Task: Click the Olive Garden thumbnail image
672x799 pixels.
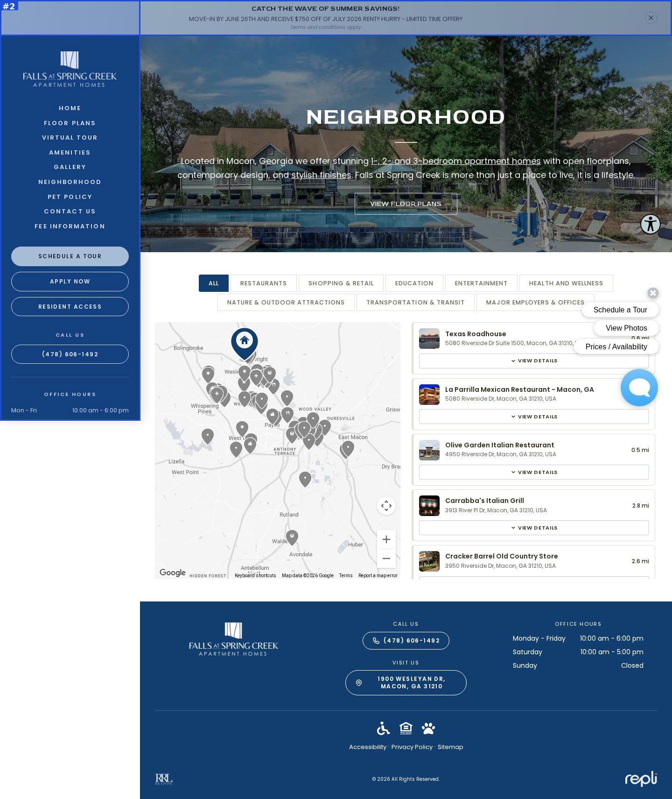Action: point(429,450)
